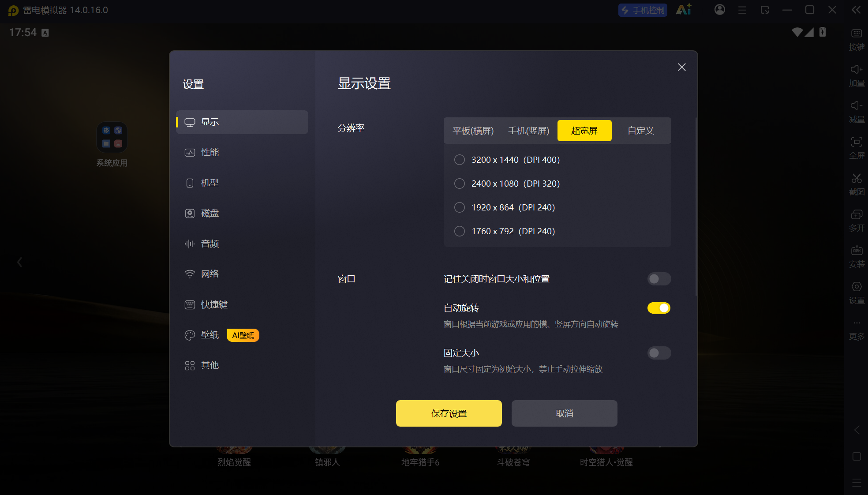Click the 保存设置 save button
The width and height of the screenshot is (868, 495).
pyautogui.click(x=449, y=413)
